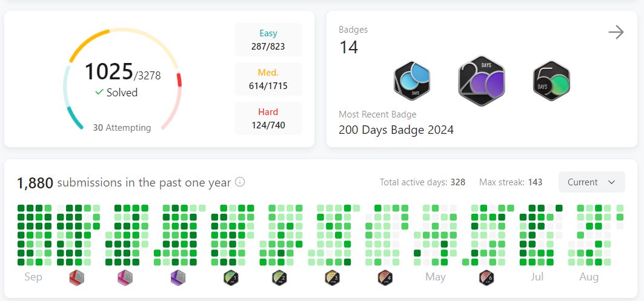Click the monthly badge numbered 6
Screen dimensions: 644x301
pos(487,278)
